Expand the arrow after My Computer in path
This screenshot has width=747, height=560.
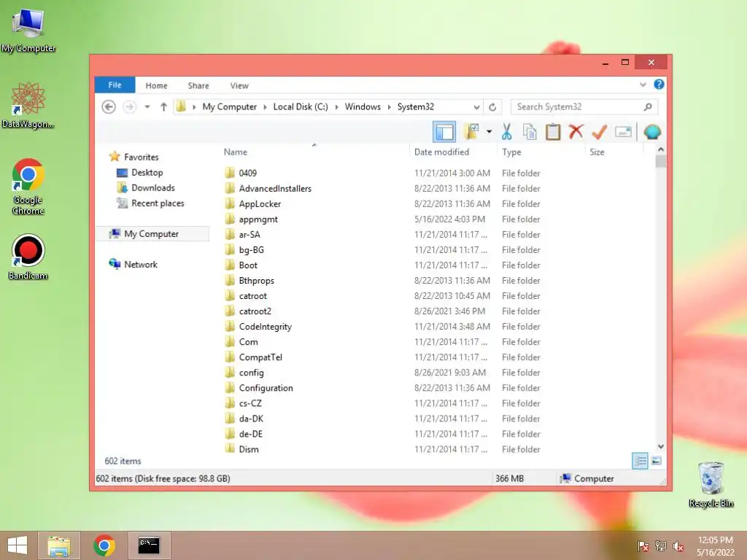point(266,107)
